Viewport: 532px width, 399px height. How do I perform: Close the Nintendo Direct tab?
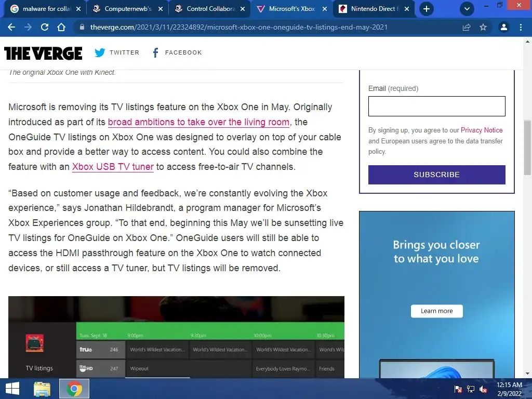click(x=407, y=9)
